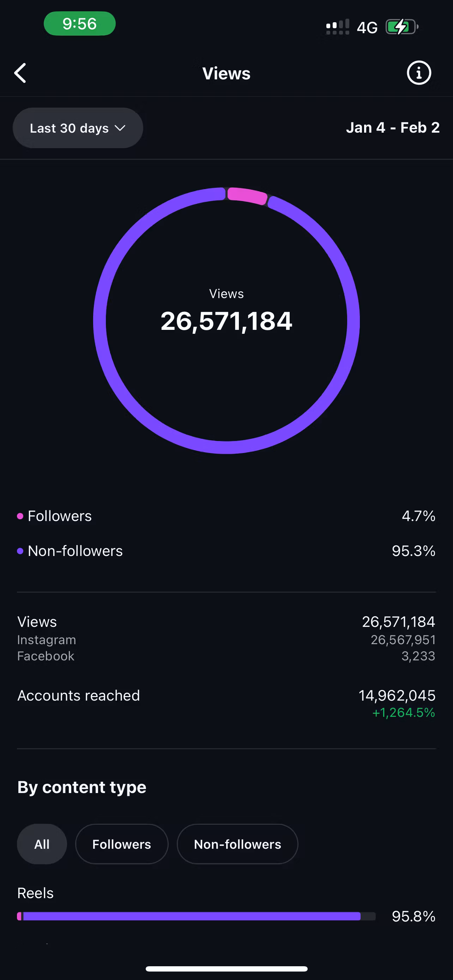Tap the purple Non-followers legend dot

[x=20, y=551]
